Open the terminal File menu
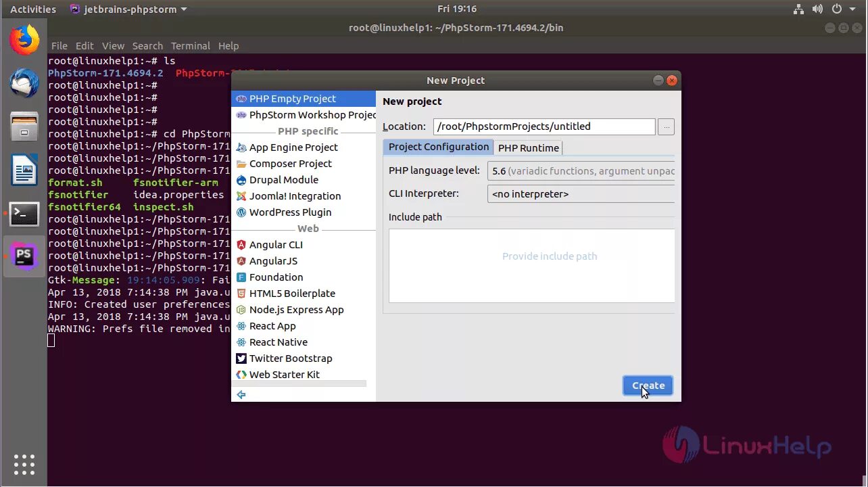868x487 pixels. [x=59, y=46]
